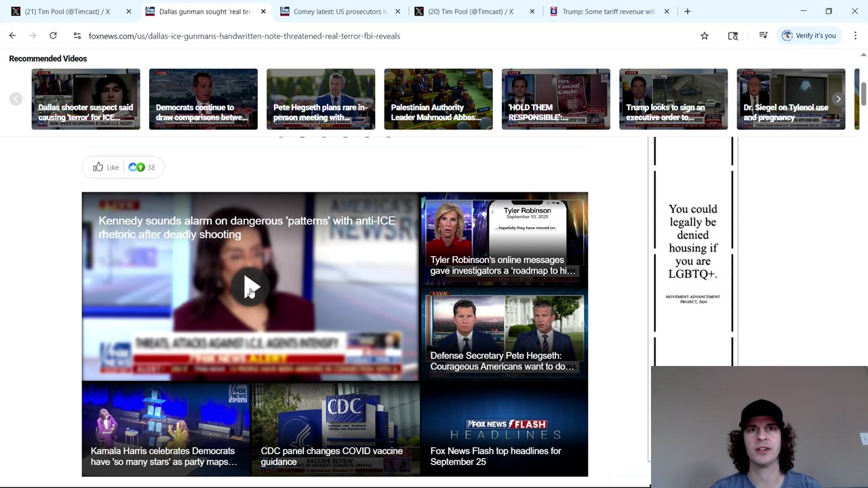Open 'HOLD THEM RESPONSIBLE' recommended video
This screenshot has height=488, width=868.
[x=556, y=99]
